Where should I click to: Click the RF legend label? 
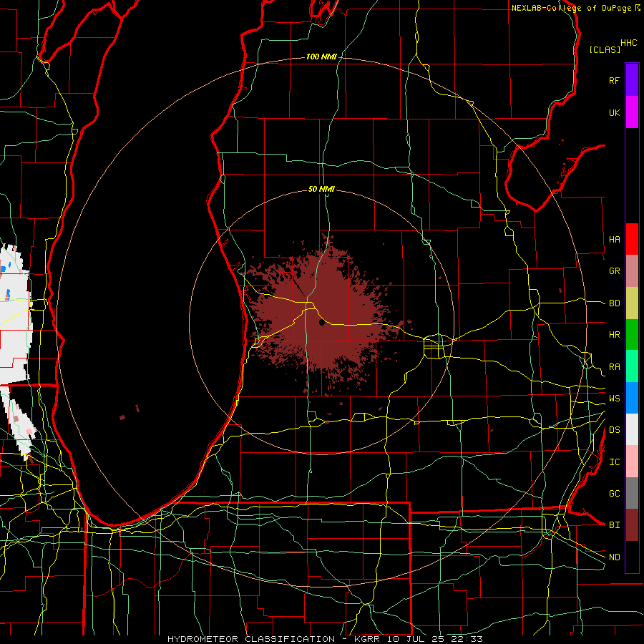614,80
